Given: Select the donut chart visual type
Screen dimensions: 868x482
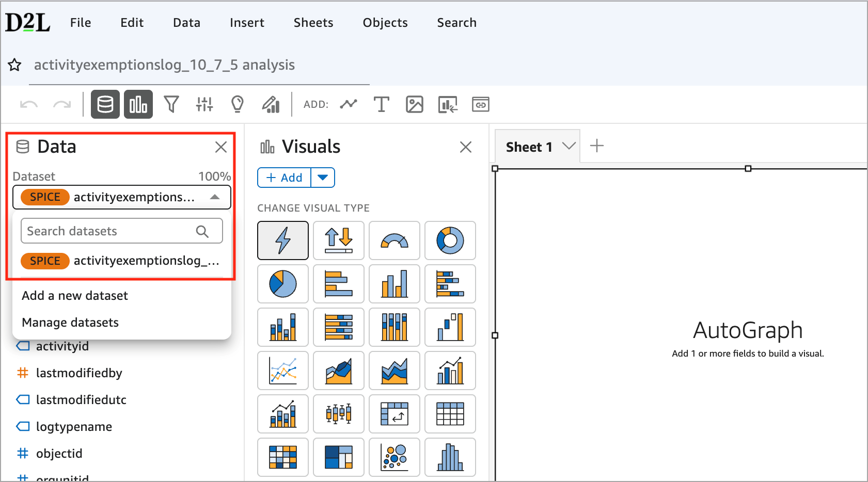Looking at the screenshot, I should pyautogui.click(x=450, y=240).
